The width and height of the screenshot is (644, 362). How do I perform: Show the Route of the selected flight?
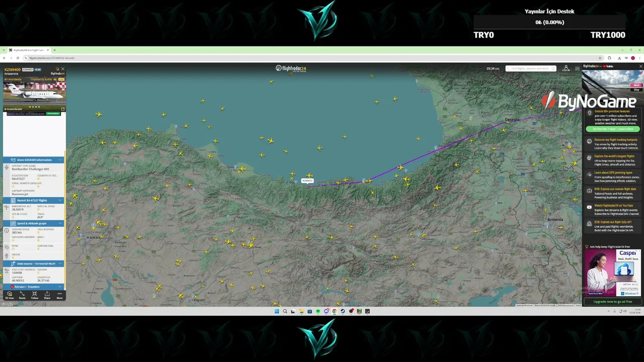coord(22,295)
